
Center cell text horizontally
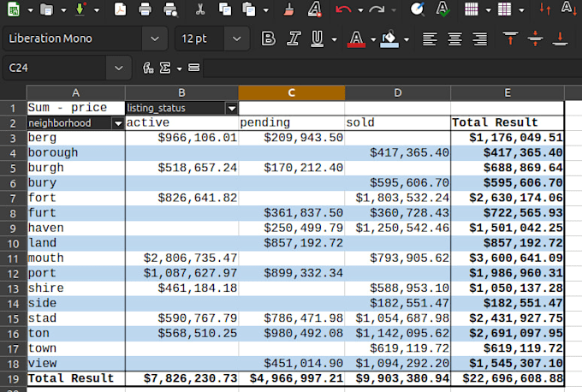pyautogui.click(x=455, y=39)
